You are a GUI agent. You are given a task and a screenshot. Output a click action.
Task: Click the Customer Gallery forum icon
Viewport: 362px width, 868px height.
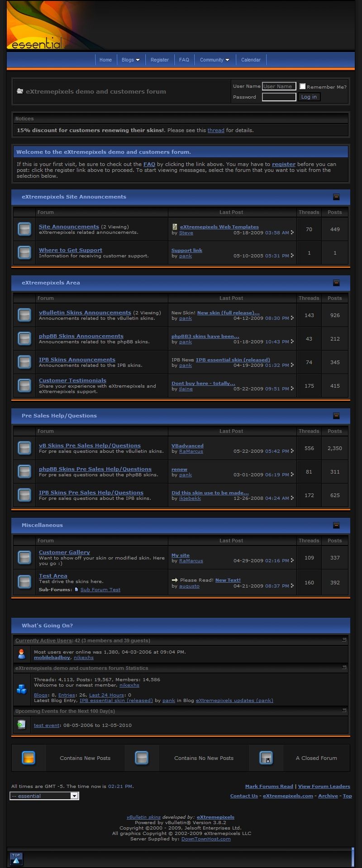[24, 557]
